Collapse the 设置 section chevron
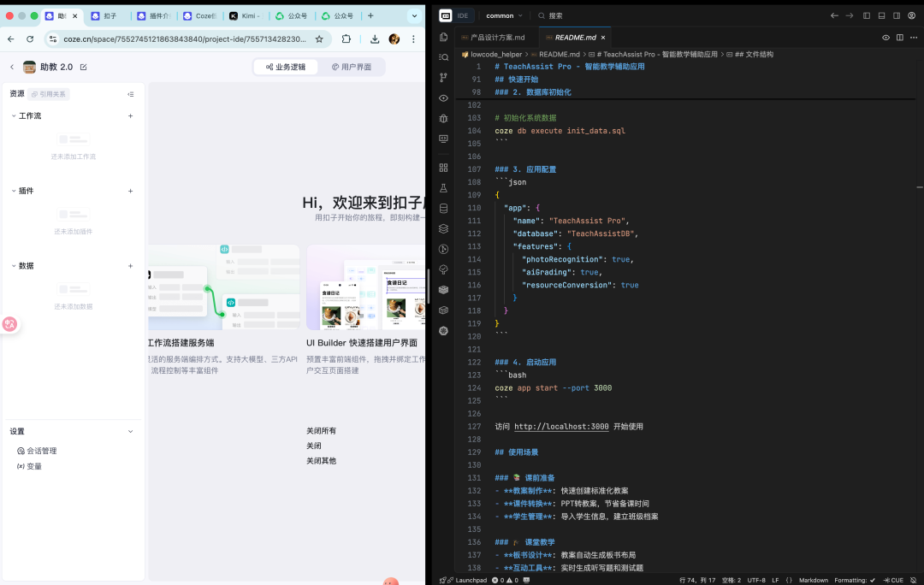 coord(130,432)
